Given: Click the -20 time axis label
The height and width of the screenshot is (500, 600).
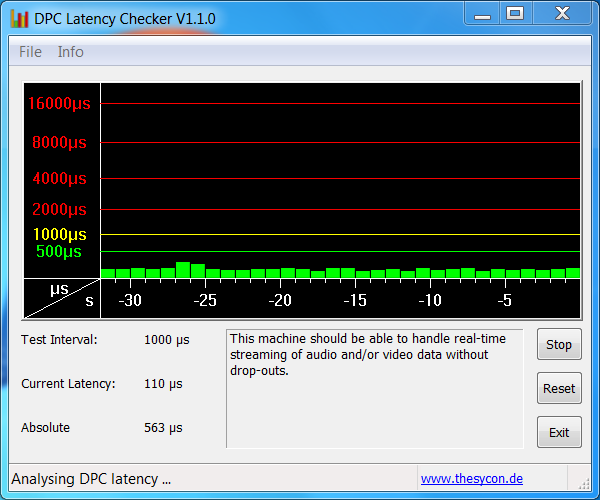Looking at the screenshot, I should (x=280, y=300).
